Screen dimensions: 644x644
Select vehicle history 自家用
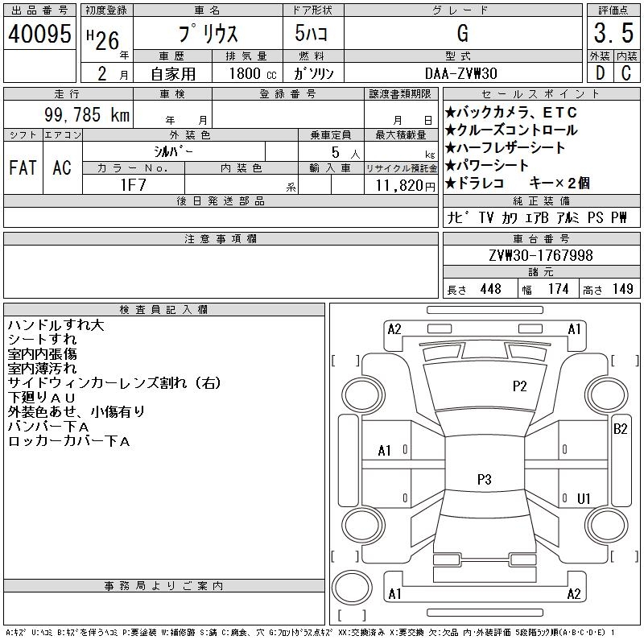[173, 74]
